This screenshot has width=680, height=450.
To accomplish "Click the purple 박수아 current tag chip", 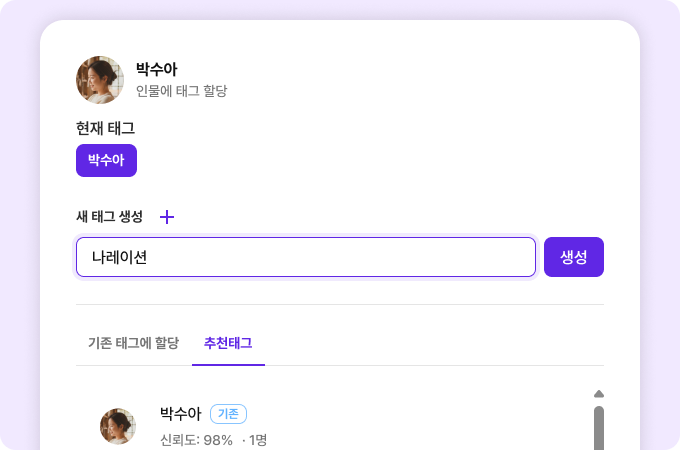I will pyautogui.click(x=106, y=160).
